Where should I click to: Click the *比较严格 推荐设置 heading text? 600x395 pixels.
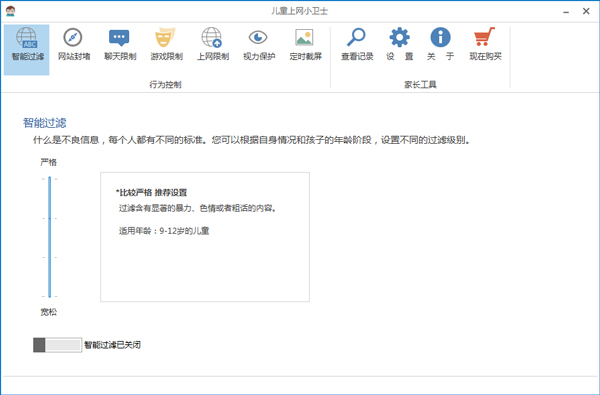coord(151,193)
